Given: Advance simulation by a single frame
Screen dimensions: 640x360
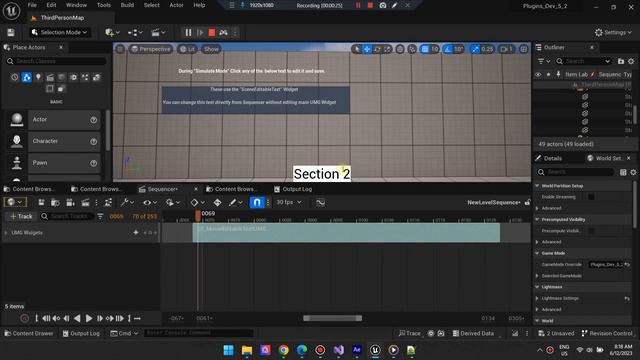Looking at the screenshot, I should 200,32.
